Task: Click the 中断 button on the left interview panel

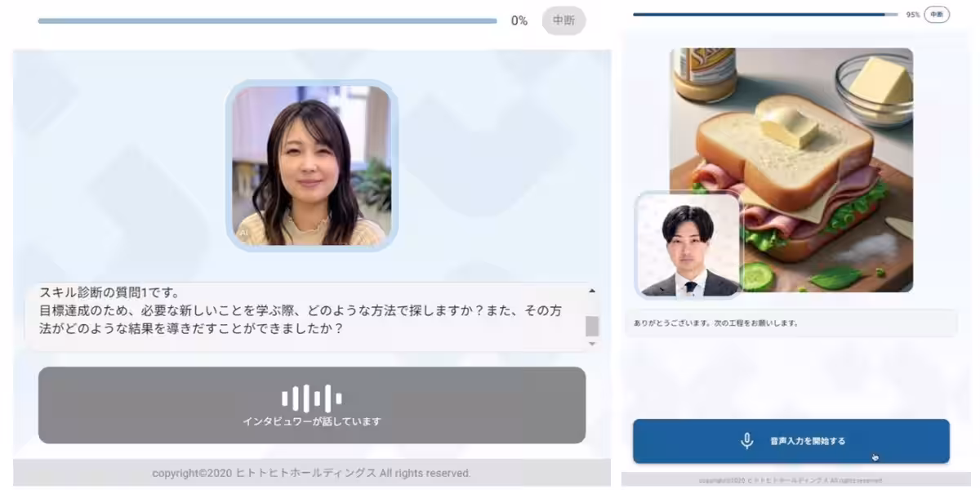Action: (x=563, y=20)
